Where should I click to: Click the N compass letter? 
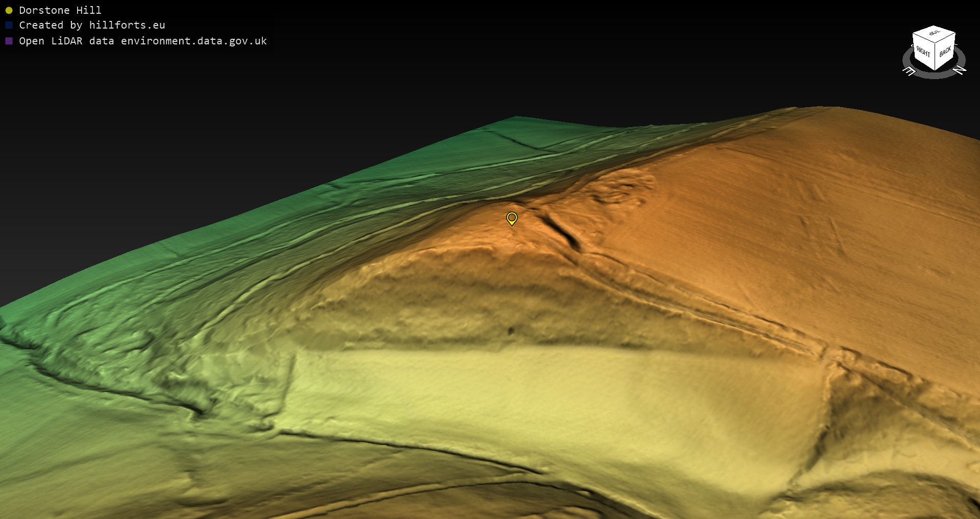pyautogui.click(x=959, y=69)
